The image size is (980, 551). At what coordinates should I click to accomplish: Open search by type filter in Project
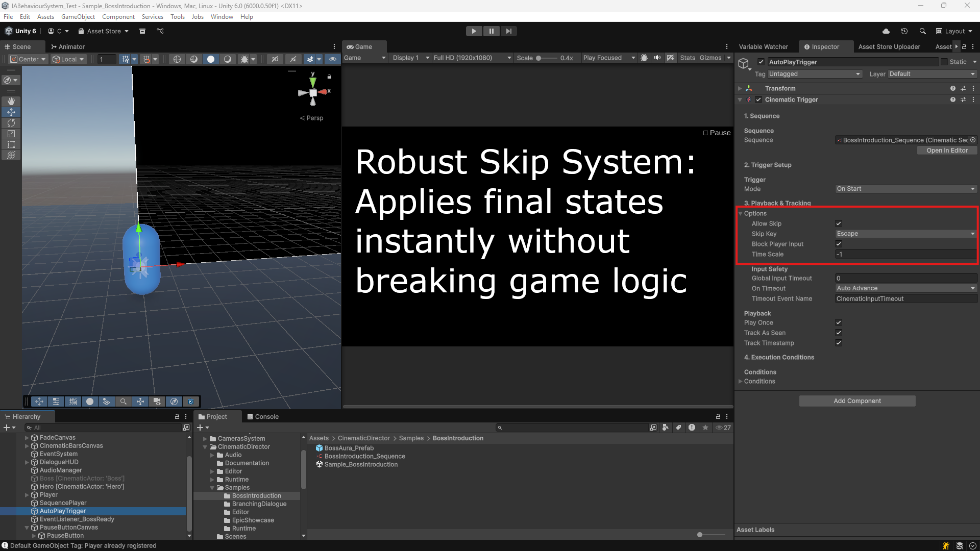tap(666, 428)
